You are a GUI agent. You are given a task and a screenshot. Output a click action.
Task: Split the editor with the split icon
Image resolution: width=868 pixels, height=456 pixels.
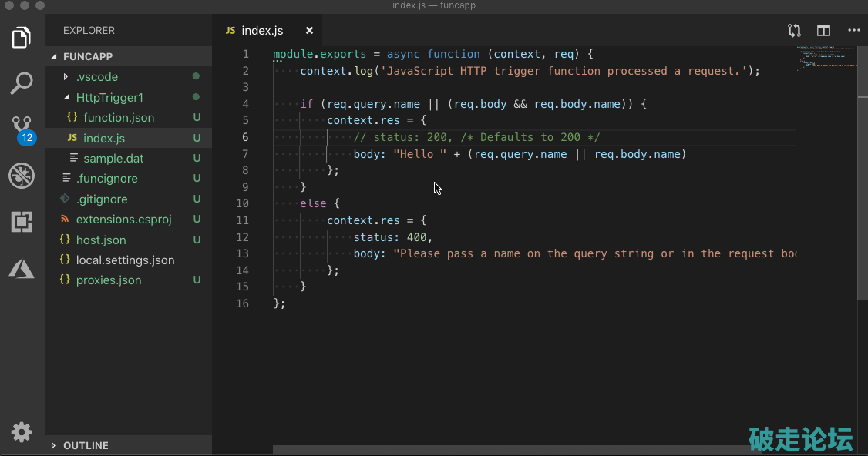[824, 31]
